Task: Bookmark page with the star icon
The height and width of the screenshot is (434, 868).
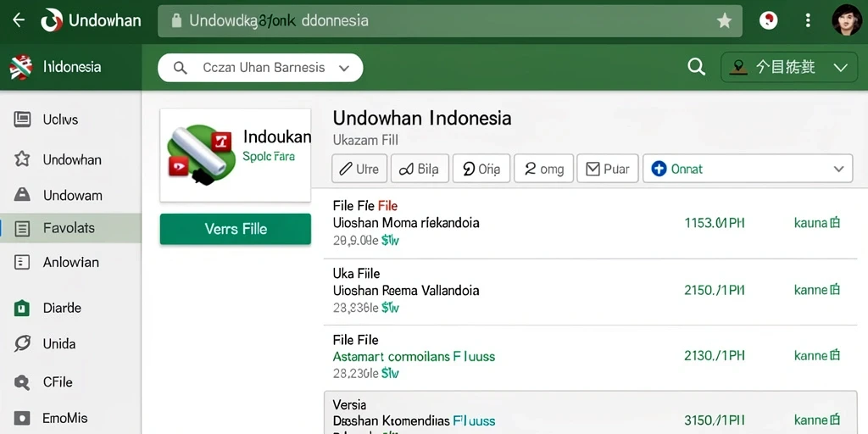Action: (x=724, y=21)
